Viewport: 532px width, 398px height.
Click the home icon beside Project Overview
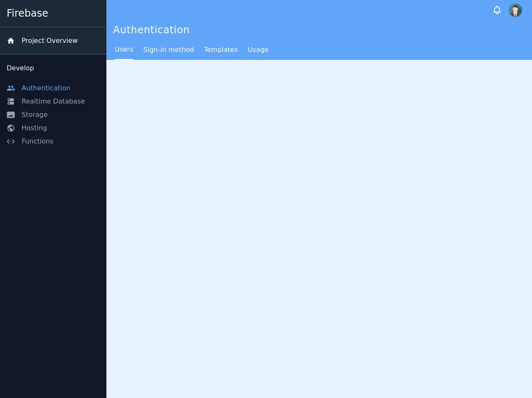click(11, 41)
